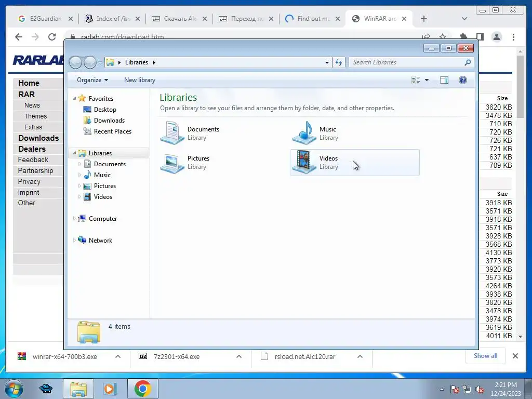Switch to E2Guardian tab

(x=46, y=19)
